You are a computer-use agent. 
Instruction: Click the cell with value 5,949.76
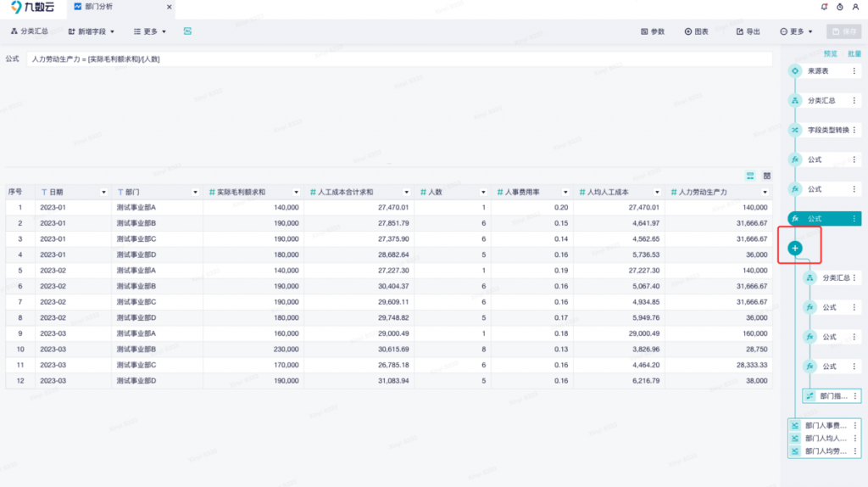619,317
